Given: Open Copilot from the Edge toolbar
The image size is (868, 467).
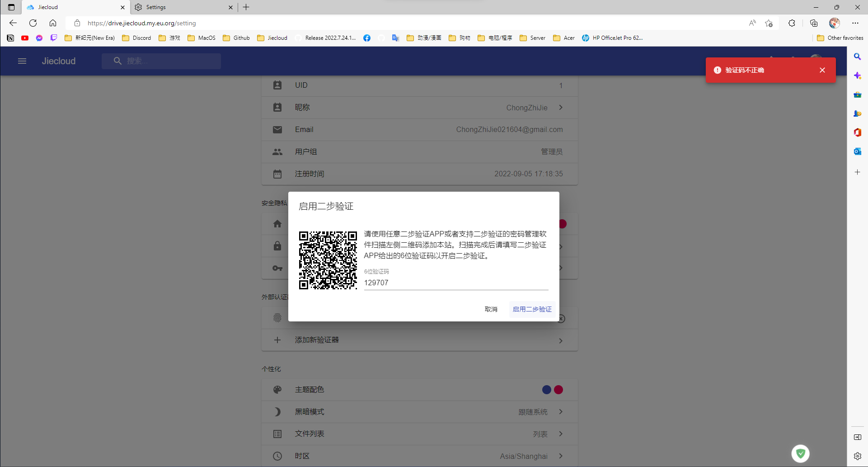Looking at the screenshot, I should tap(857, 75).
